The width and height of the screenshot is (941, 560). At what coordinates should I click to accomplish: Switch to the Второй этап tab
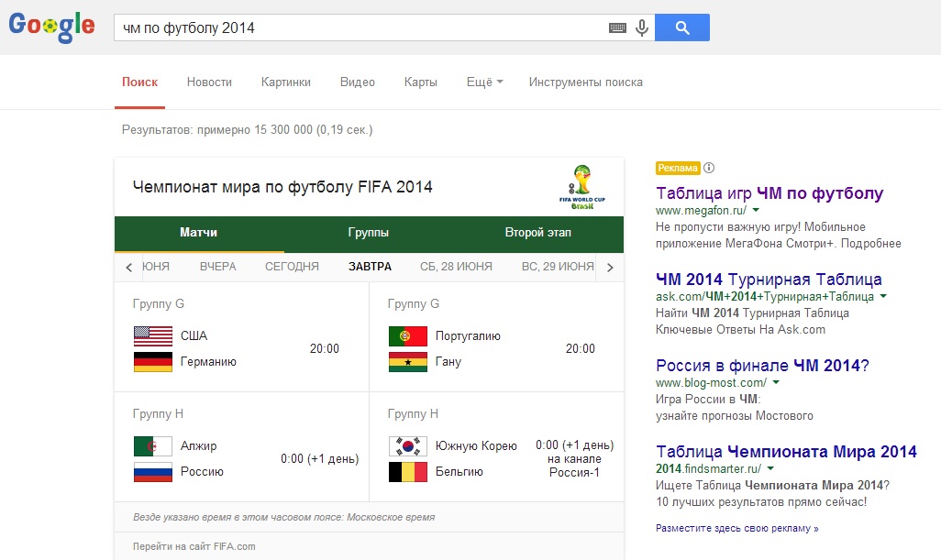point(537,233)
